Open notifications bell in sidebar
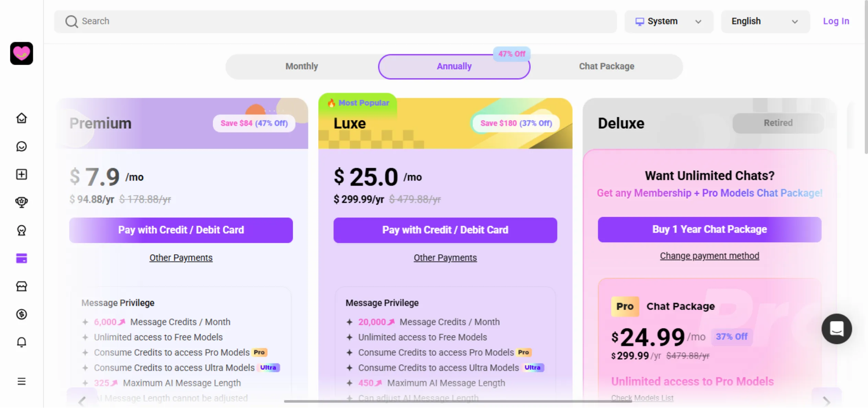This screenshot has width=868, height=408. [21, 342]
